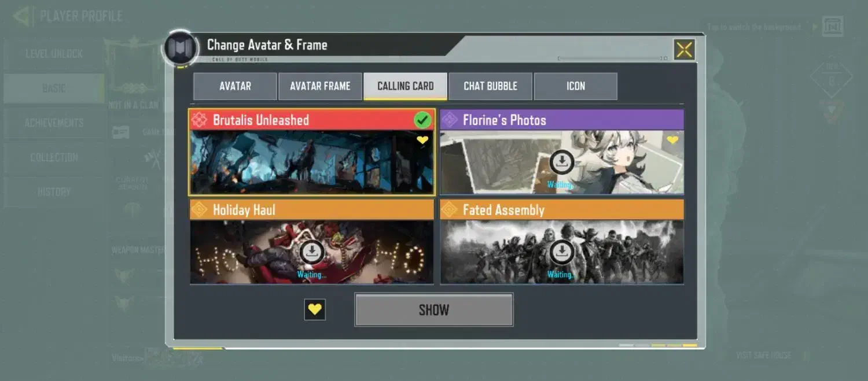Click the orange rarity icon beside Holiday Haul

[199, 209]
